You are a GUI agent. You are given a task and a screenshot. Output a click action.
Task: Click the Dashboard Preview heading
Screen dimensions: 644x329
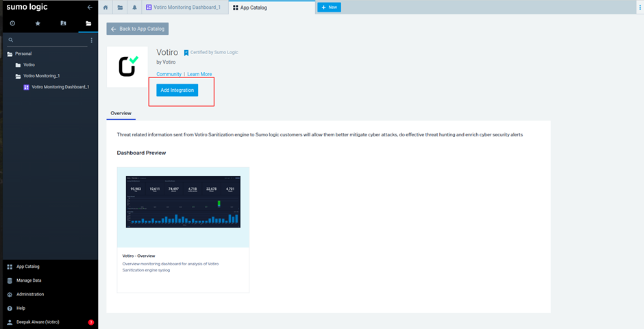tap(141, 153)
